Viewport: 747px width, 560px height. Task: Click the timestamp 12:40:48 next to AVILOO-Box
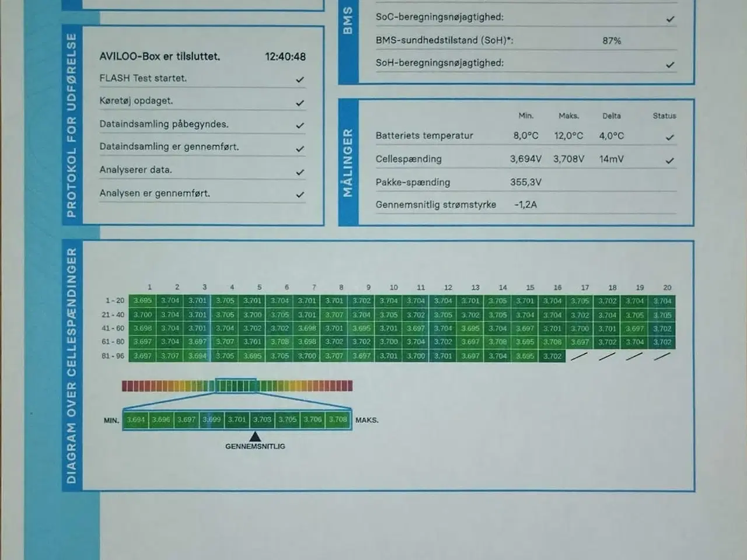click(287, 57)
